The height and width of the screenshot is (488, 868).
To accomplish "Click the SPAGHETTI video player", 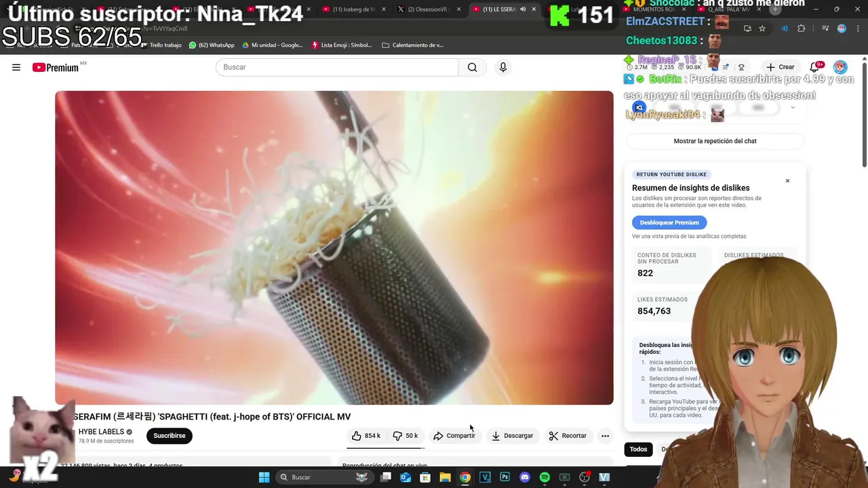I will [x=334, y=247].
